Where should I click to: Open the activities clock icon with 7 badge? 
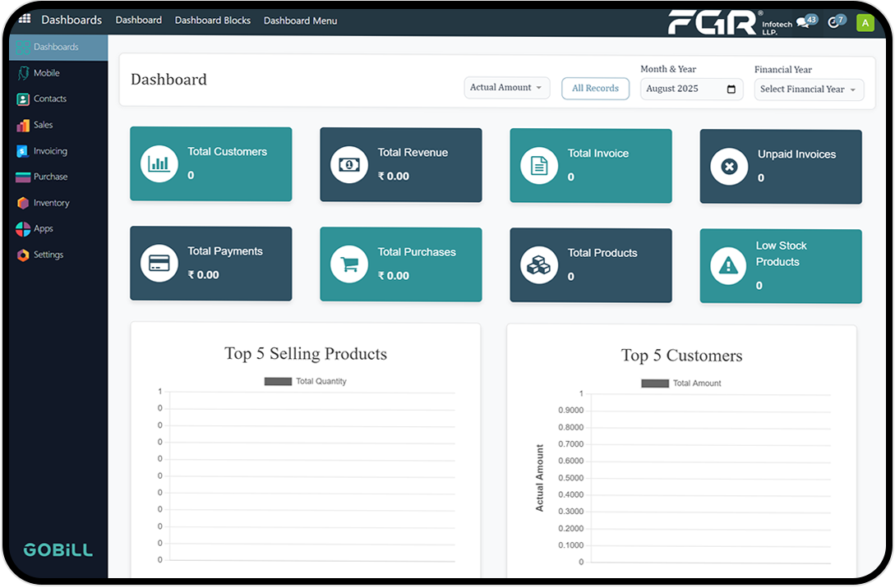[x=834, y=22]
